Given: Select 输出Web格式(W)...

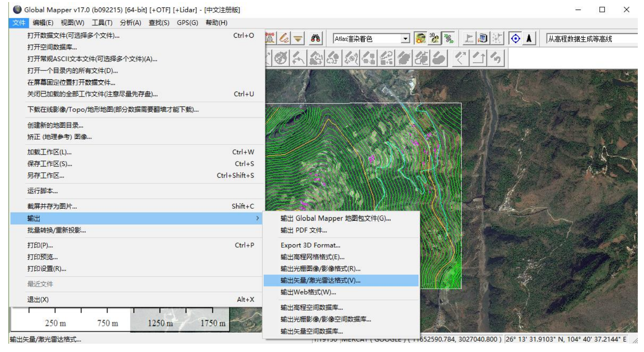Looking at the screenshot, I should coord(341,292).
